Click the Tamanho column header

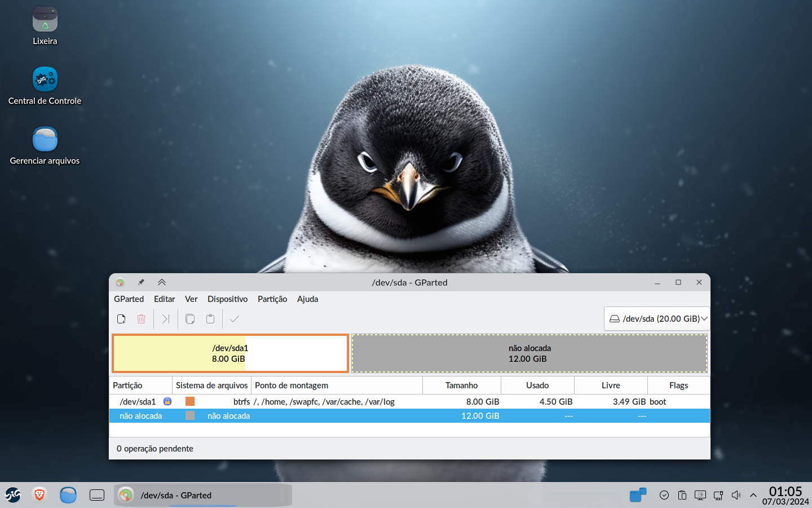[x=462, y=386]
